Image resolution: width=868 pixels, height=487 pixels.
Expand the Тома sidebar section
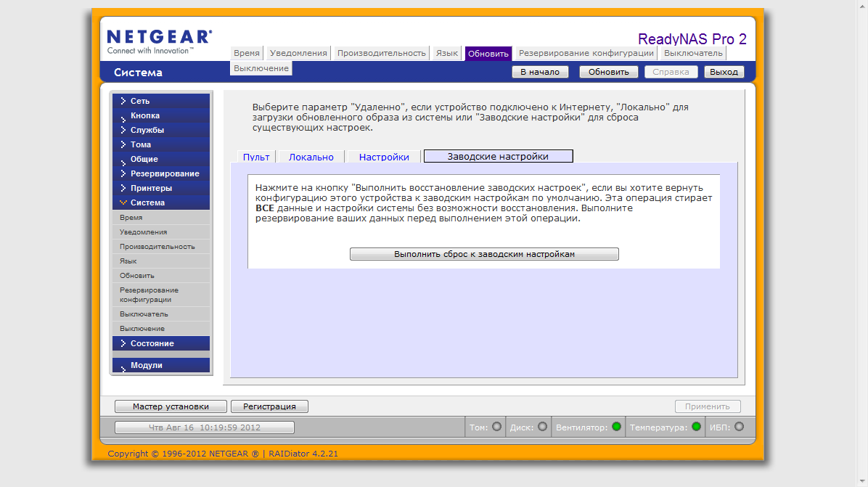click(161, 144)
